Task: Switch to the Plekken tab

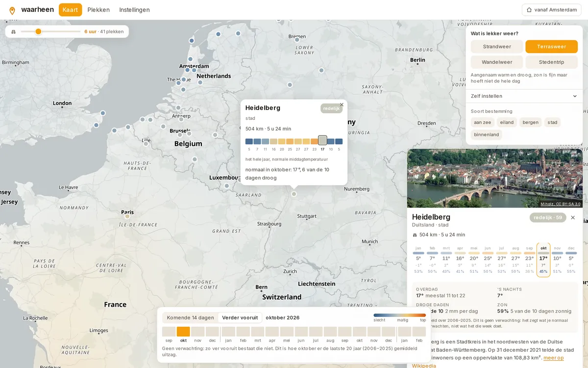Action: coord(98,10)
